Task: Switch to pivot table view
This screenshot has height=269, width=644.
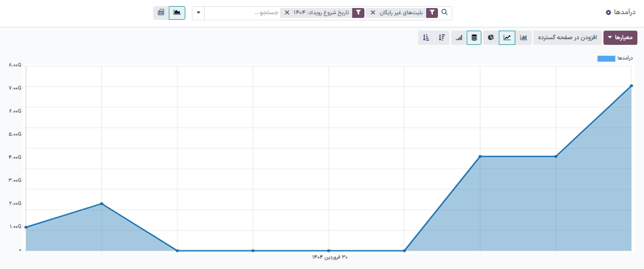Action: [161, 13]
